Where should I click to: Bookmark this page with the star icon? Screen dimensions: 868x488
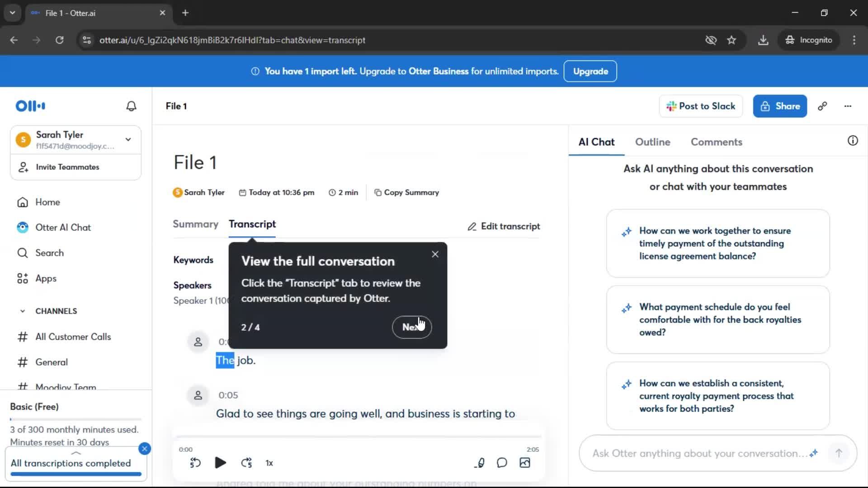731,40
